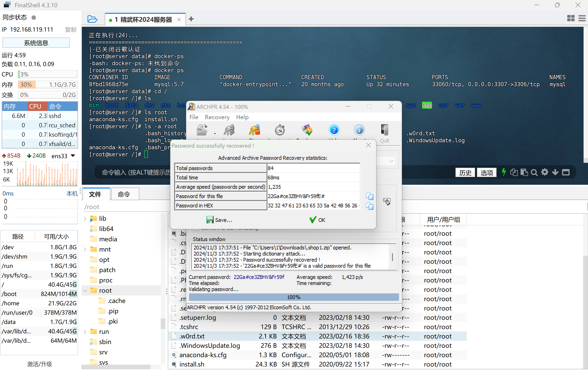Select the patch folder in tree
This screenshot has height=370, width=588.
103,270
